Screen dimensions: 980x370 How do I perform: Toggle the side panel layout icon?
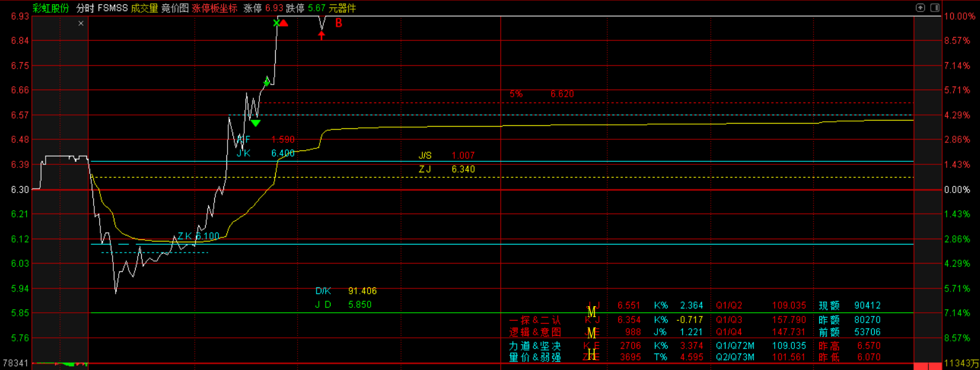tap(935, 7)
